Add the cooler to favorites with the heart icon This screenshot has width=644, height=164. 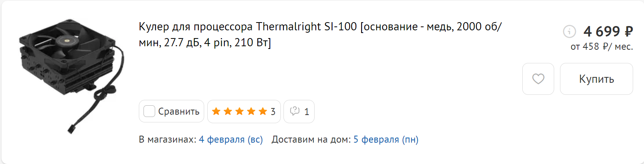coord(538,79)
